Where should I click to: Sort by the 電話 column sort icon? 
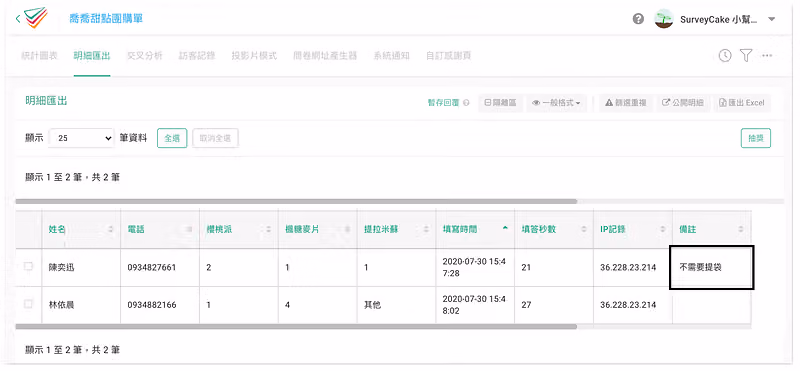pyautogui.click(x=189, y=230)
